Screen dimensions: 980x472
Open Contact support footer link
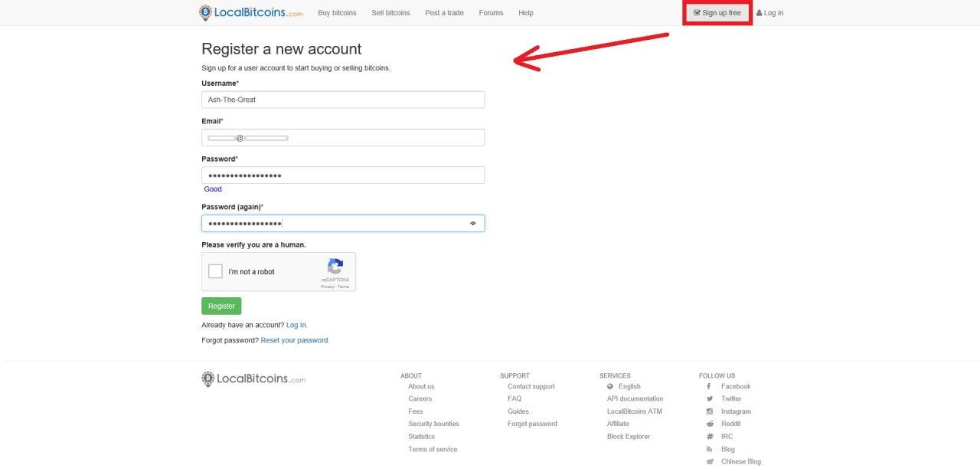[x=531, y=386]
